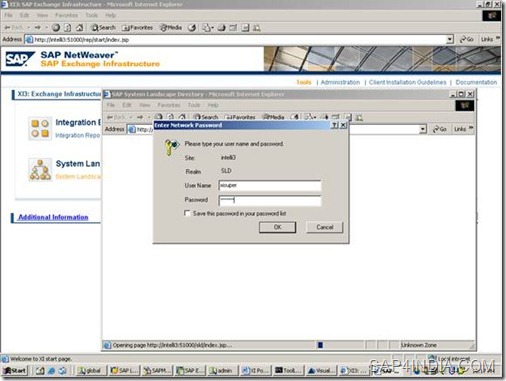Click Favorites button in SLD window toolbar
Screen dimensions: 506x381
240,117
